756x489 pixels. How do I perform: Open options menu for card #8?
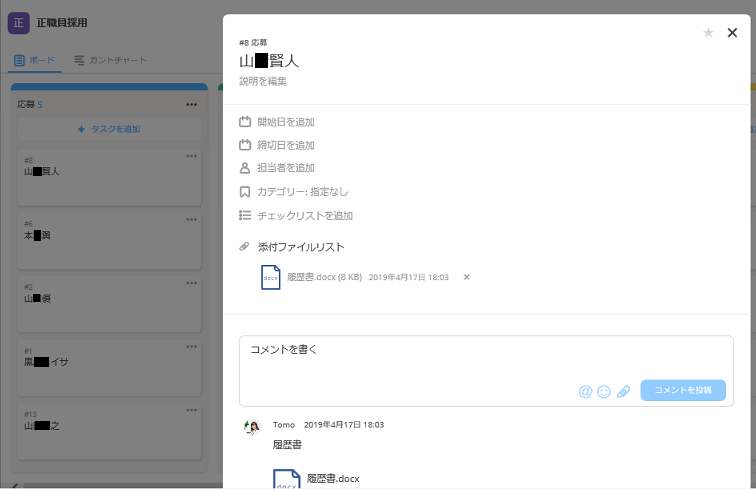191,156
